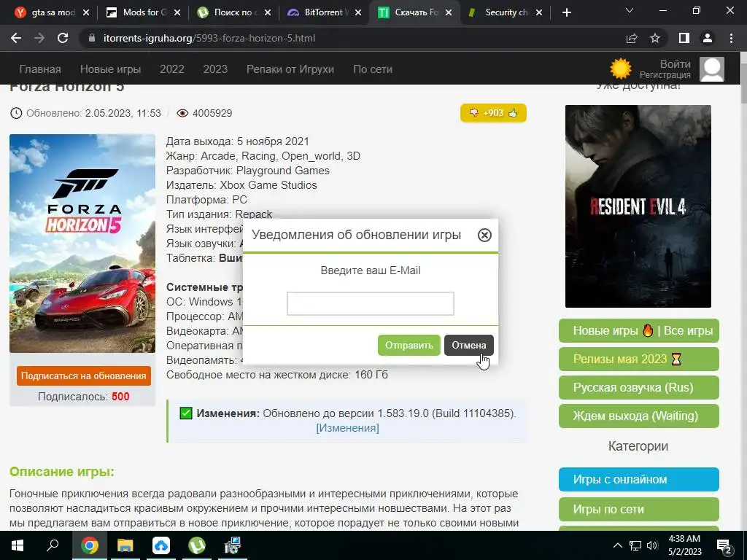
Task: Toggle the sun theme icon
Action: [621, 69]
